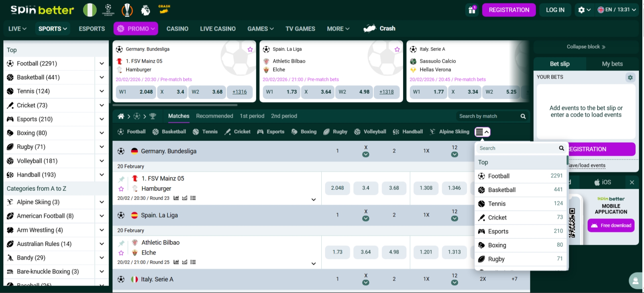Expand the Cricket (73) sidebar category
The width and height of the screenshot is (644, 293).
tap(102, 105)
